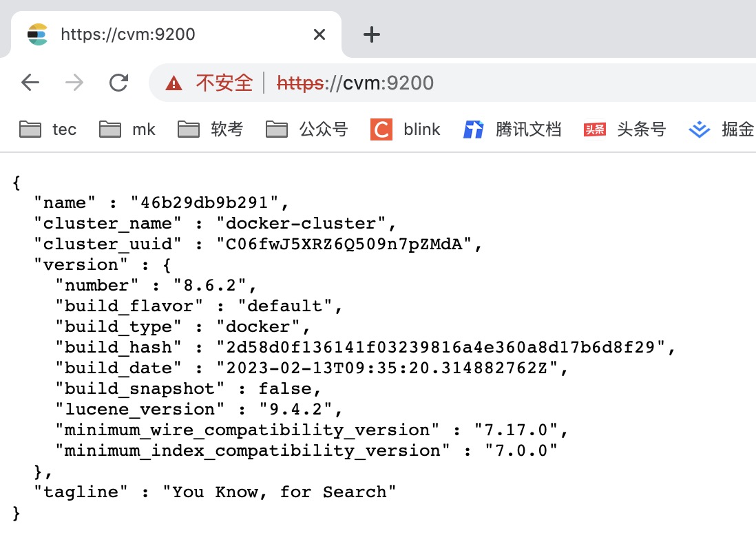Open the mk bookmark folder
This screenshot has height=544, width=756.
[x=127, y=129]
